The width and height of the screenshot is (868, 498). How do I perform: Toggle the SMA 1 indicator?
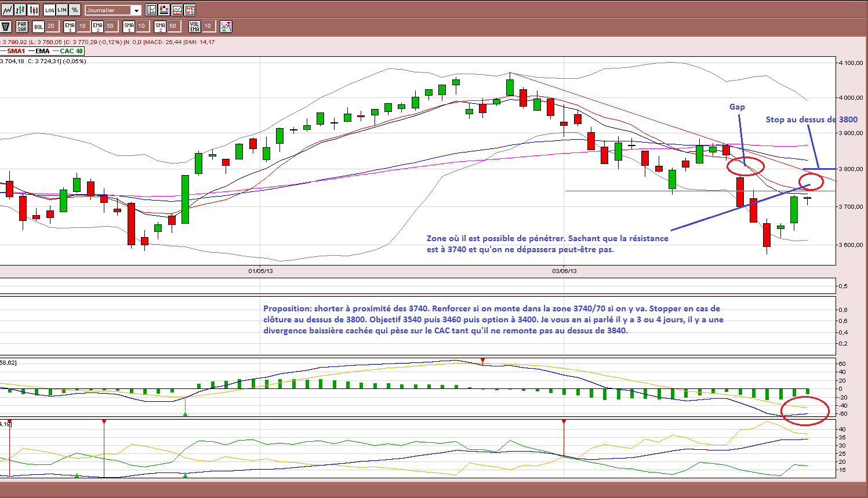129,26
